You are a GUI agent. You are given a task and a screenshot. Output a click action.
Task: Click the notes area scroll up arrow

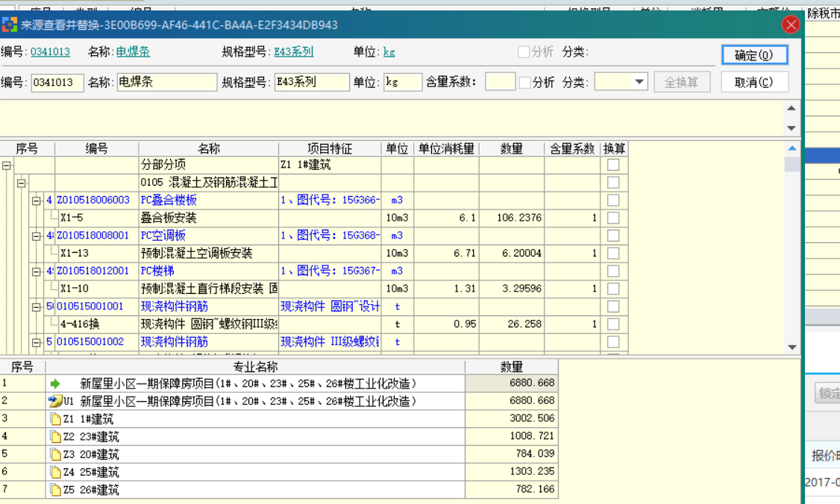[792, 108]
